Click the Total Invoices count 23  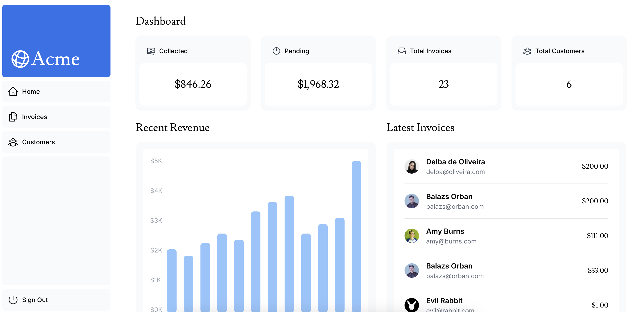444,84
